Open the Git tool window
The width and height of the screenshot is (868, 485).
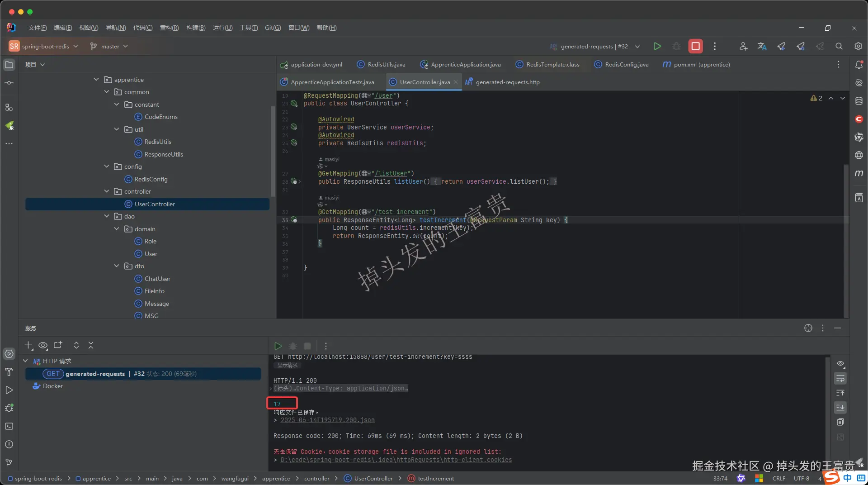(x=9, y=462)
